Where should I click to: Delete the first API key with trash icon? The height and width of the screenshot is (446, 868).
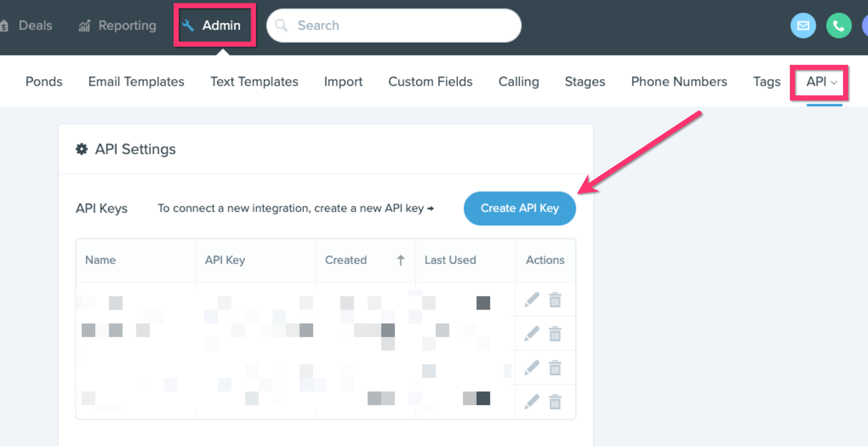pyautogui.click(x=555, y=300)
